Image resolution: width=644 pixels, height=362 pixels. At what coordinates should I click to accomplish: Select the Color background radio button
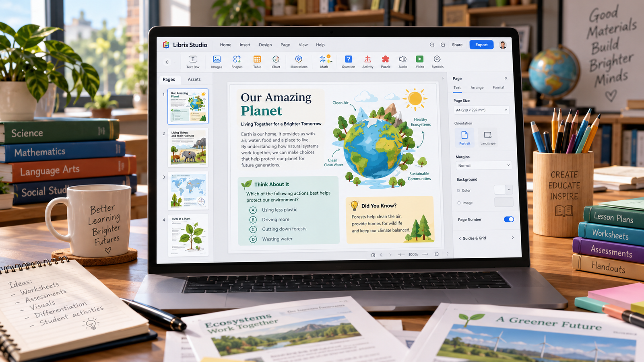click(x=458, y=190)
